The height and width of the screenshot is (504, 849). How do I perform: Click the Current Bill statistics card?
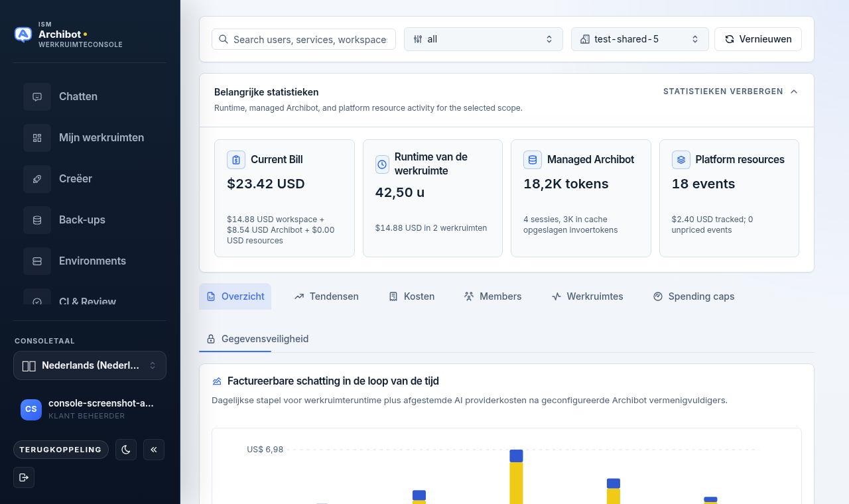285,198
